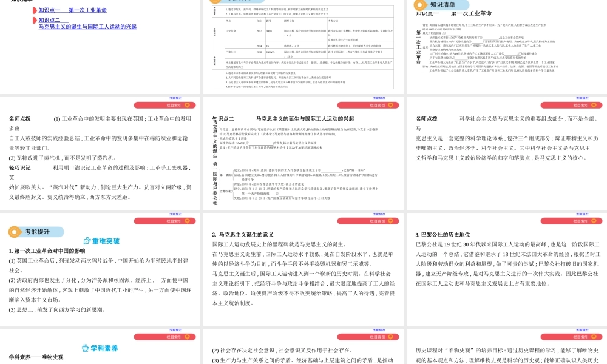Select the 第一次工业革命 mind map in the 知识清单 slide
Viewport: 607px width, 364px height.
point(488,47)
